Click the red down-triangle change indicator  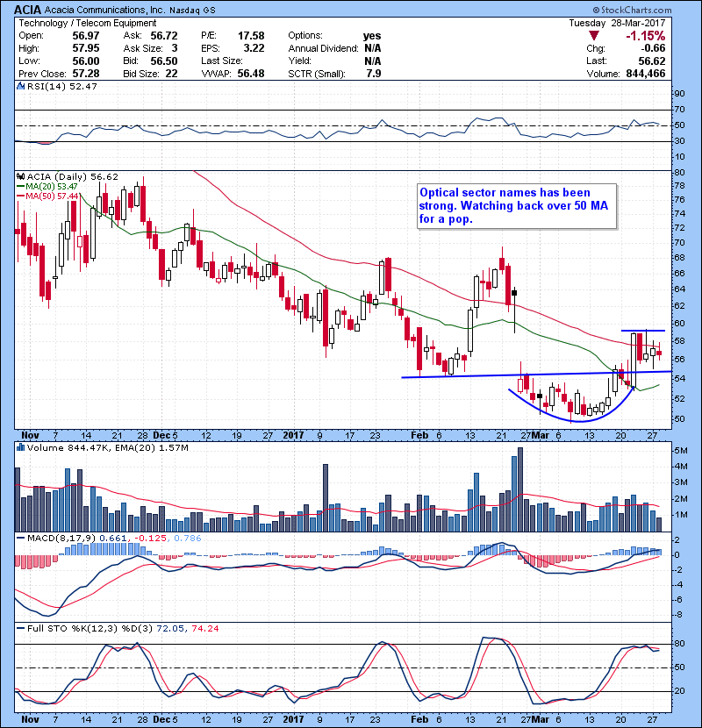tap(593, 36)
